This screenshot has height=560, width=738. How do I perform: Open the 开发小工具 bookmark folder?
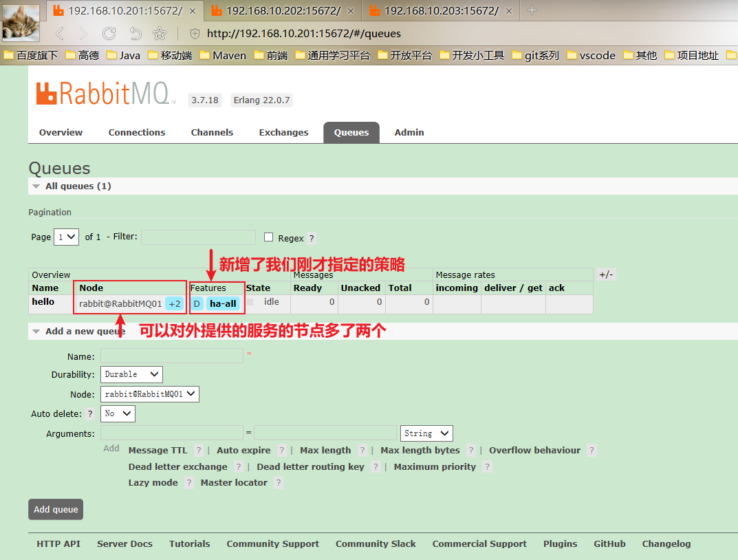472,56
